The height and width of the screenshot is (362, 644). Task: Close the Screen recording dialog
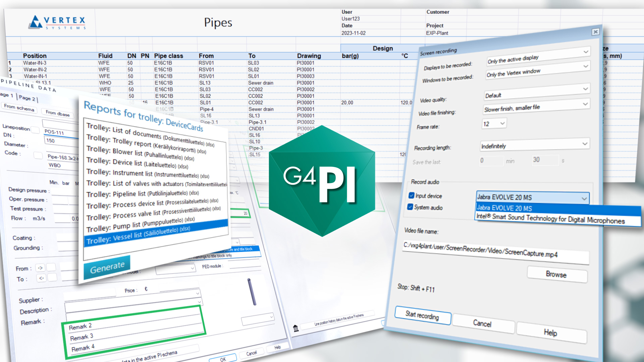click(x=595, y=32)
